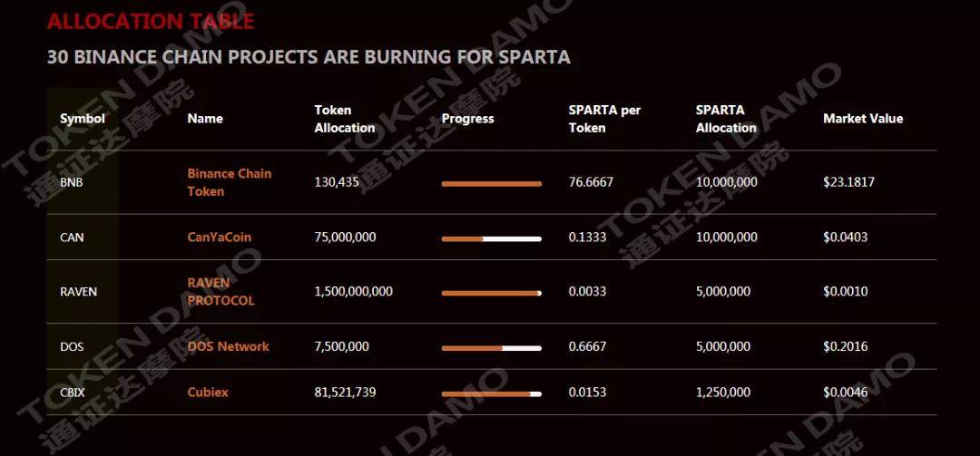Sort by Token Allocation column header

(x=345, y=119)
